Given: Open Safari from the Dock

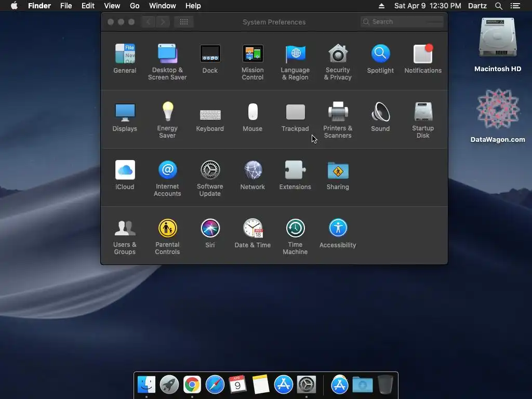Looking at the screenshot, I should click(215, 385).
